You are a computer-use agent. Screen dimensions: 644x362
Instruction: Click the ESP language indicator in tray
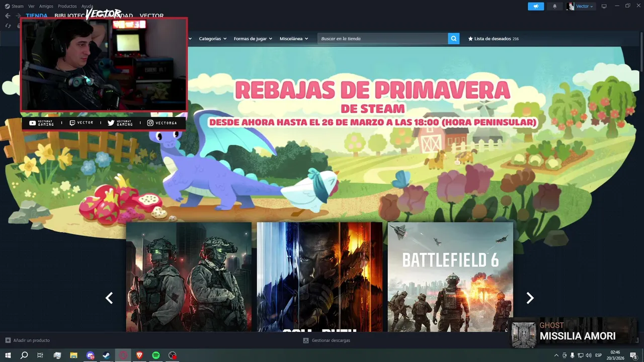pos(599,355)
